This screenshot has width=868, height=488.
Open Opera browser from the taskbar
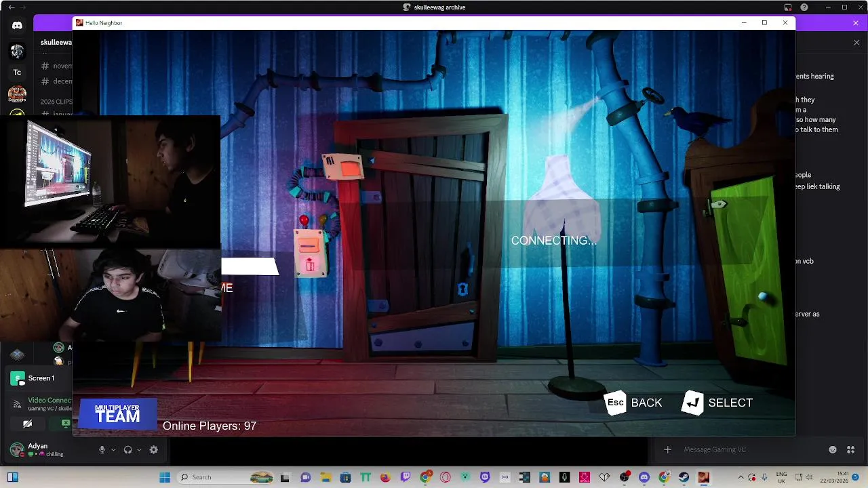point(445,477)
